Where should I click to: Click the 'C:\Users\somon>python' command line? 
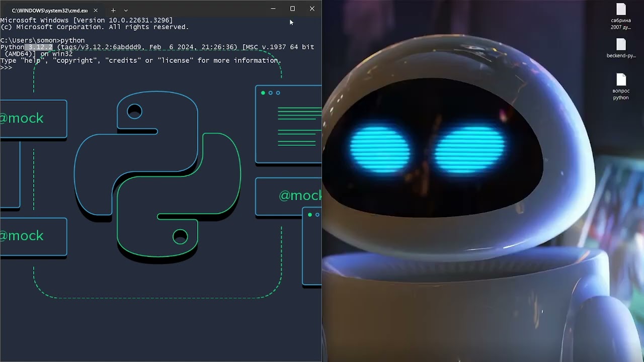[x=42, y=40]
